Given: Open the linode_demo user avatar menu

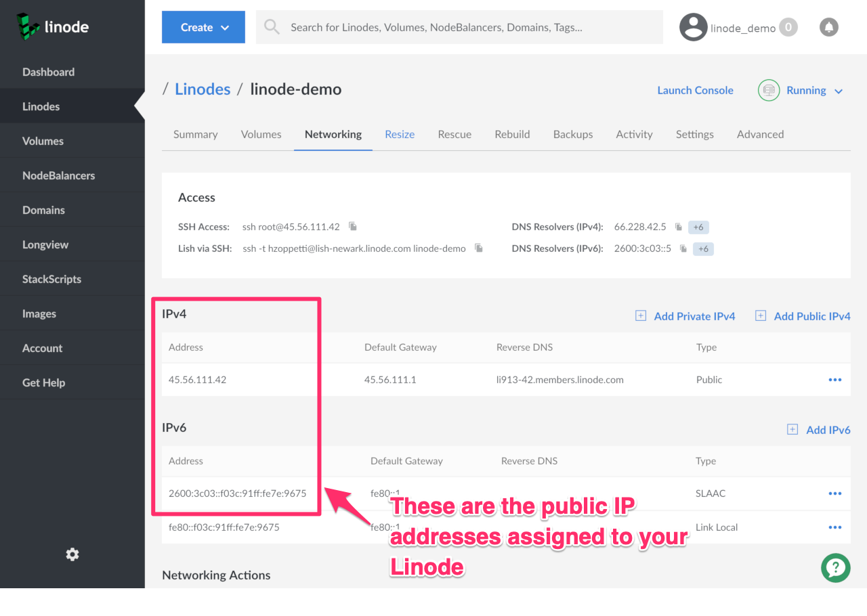Looking at the screenshot, I should point(694,28).
